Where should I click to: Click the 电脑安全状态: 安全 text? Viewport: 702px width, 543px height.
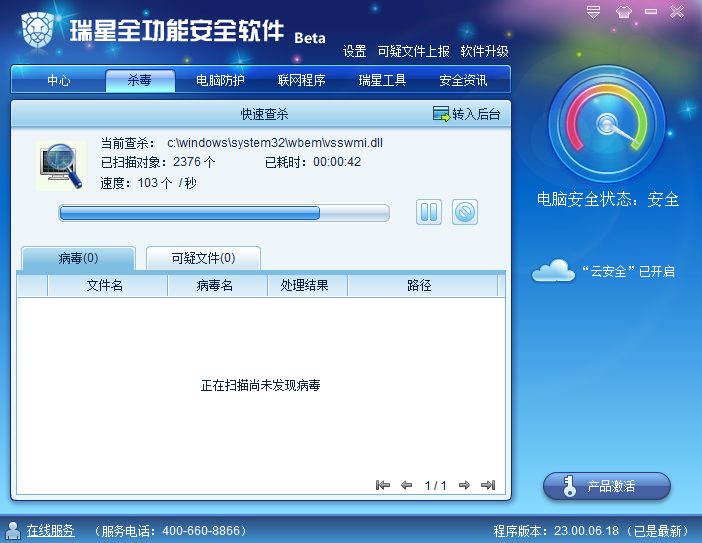tap(608, 199)
